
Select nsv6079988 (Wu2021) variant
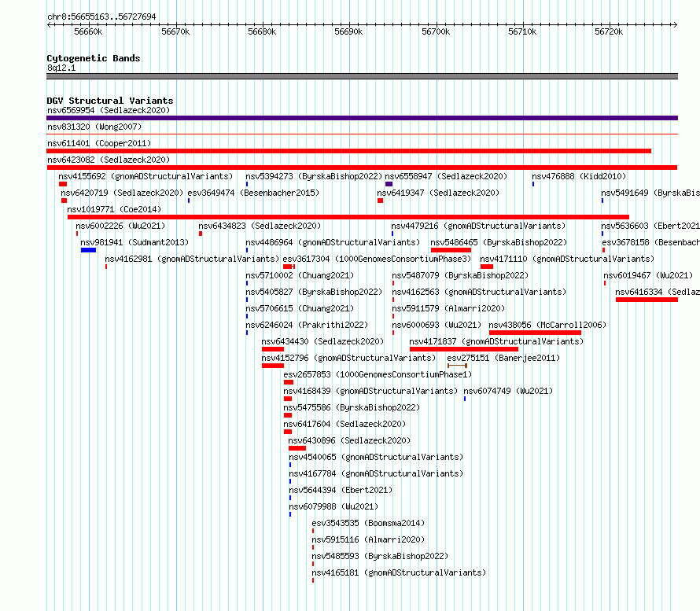(333, 506)
